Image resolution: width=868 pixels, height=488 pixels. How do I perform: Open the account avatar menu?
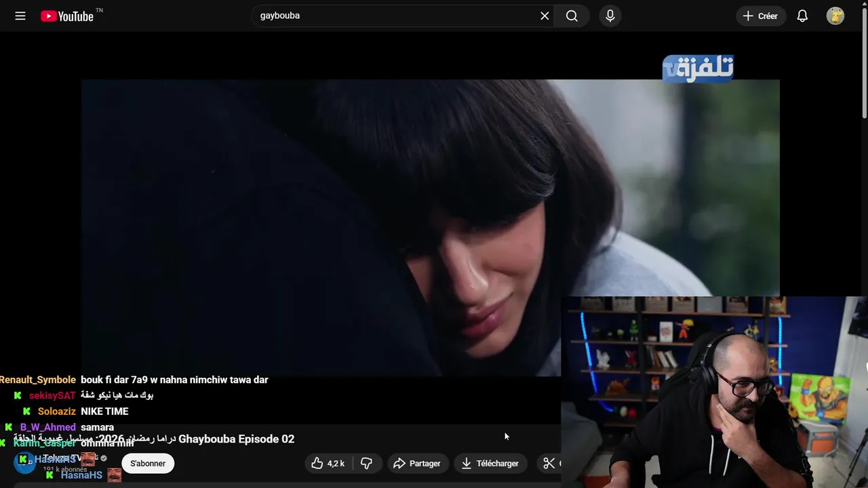click(835, 16)
